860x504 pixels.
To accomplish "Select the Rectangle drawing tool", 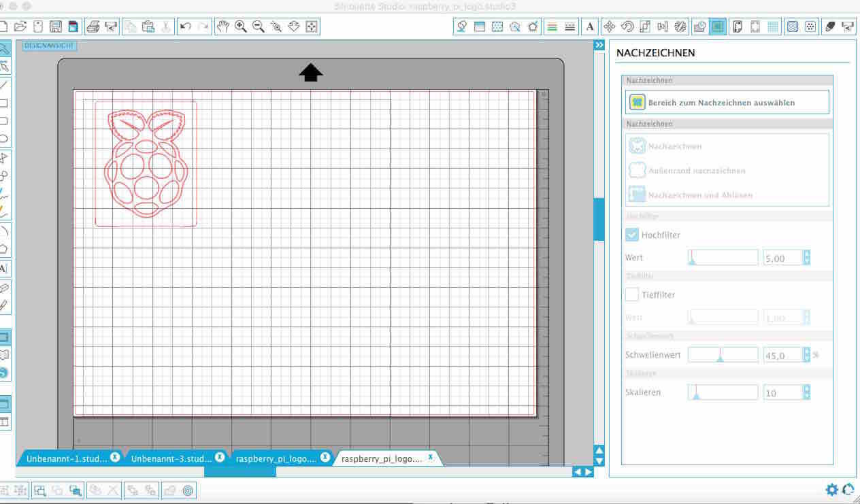I will tap(4, 103).
